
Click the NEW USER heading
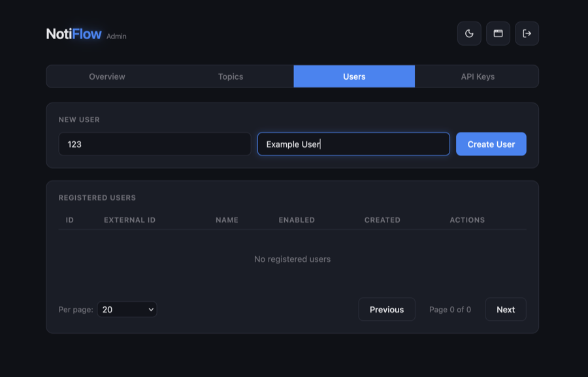click(x=79, y=120)
